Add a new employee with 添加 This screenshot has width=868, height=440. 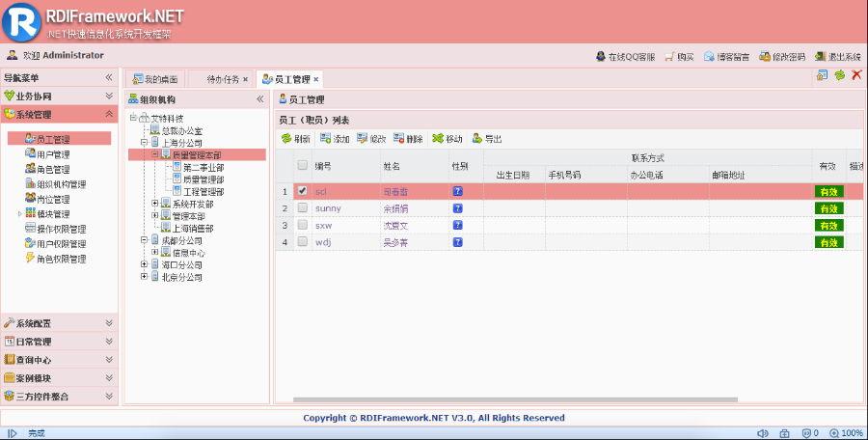point(335,139)
